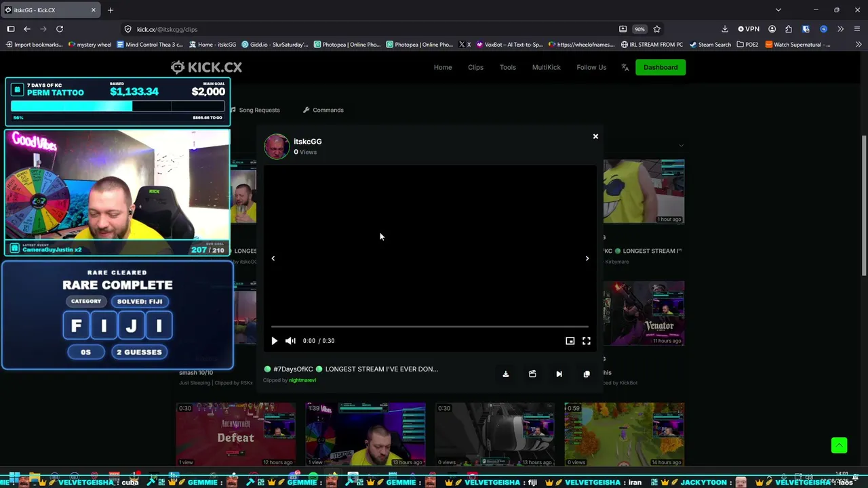Skip to the next clip icon
The width and height of the screenshot is (868, 488).
559,374
